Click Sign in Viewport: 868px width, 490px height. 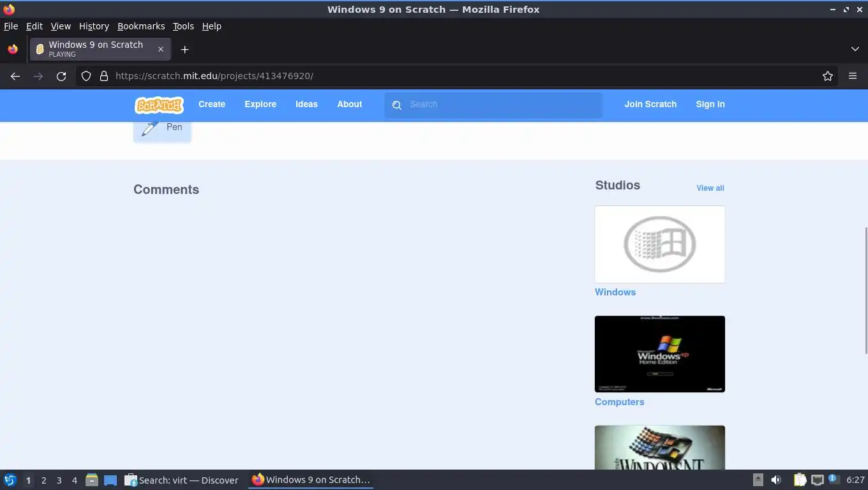coord(710,105)
